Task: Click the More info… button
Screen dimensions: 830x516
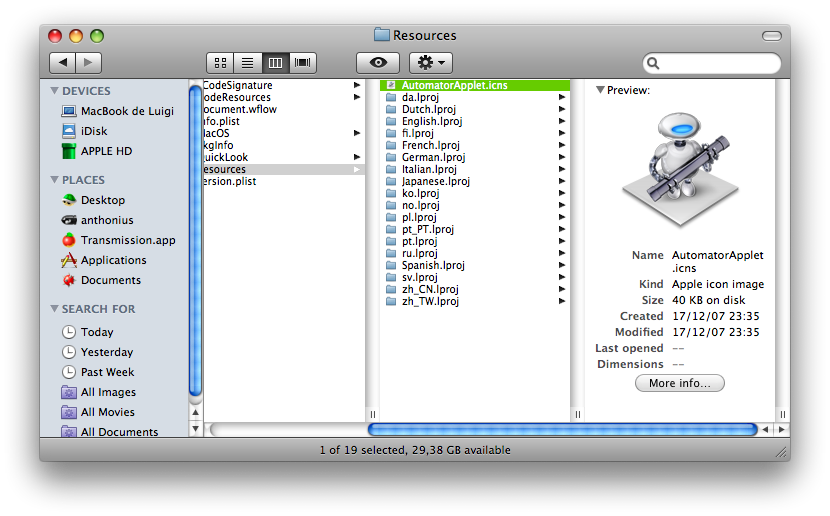Action: coord(680,383)
